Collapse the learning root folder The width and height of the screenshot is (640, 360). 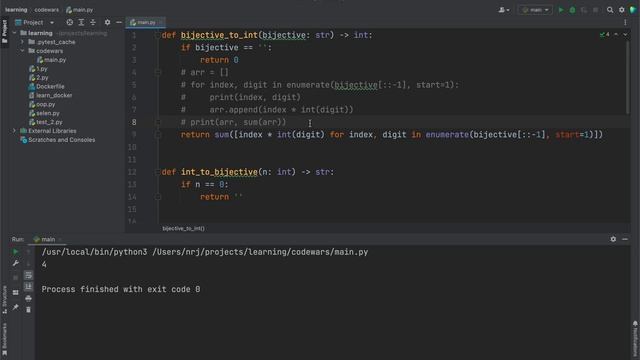(x=14, y=33)
